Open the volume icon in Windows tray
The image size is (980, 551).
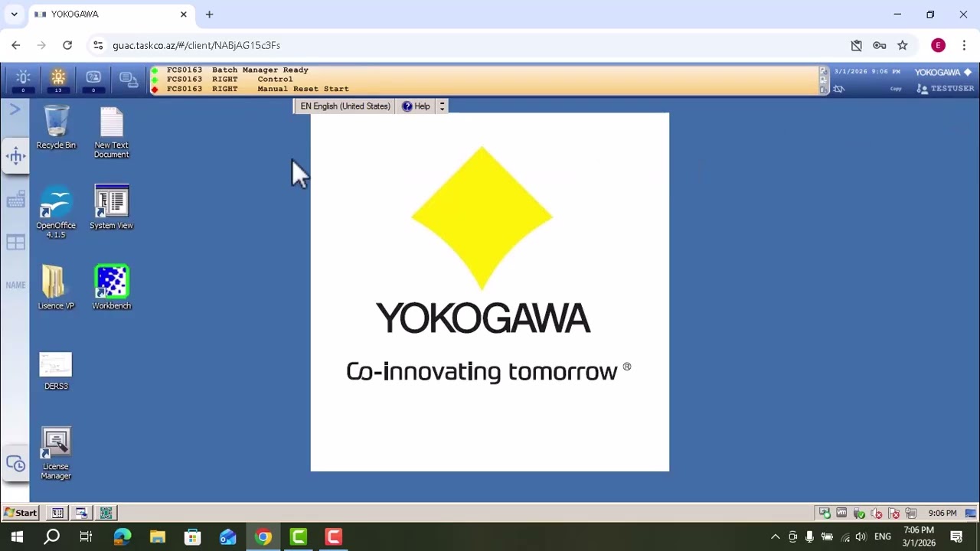click(861, 536)
